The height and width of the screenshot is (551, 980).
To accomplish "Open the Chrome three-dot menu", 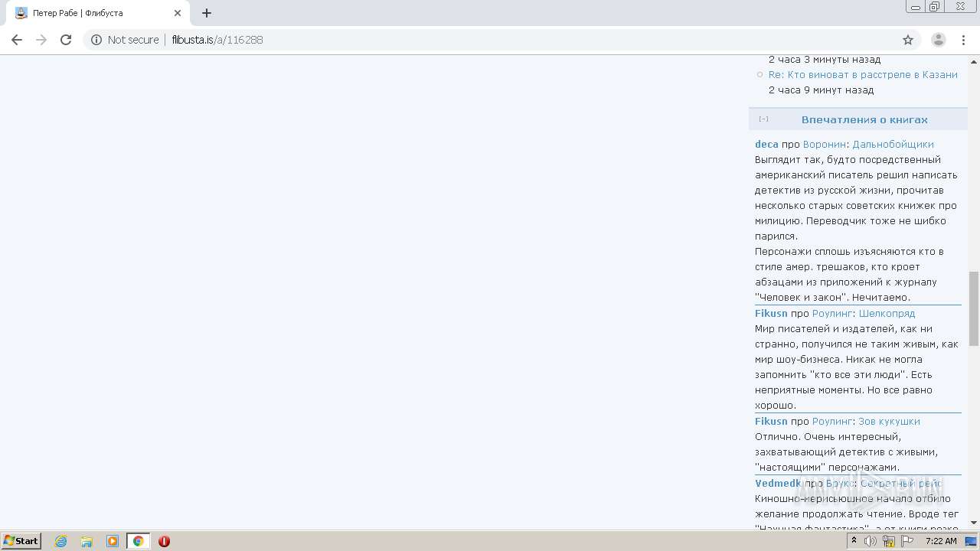I will click(x=963, y=40).
